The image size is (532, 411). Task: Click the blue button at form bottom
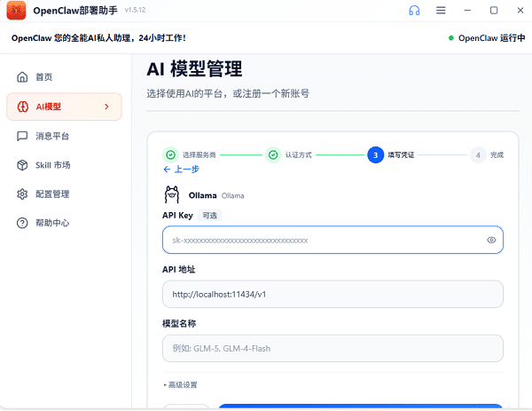point(360,406)
